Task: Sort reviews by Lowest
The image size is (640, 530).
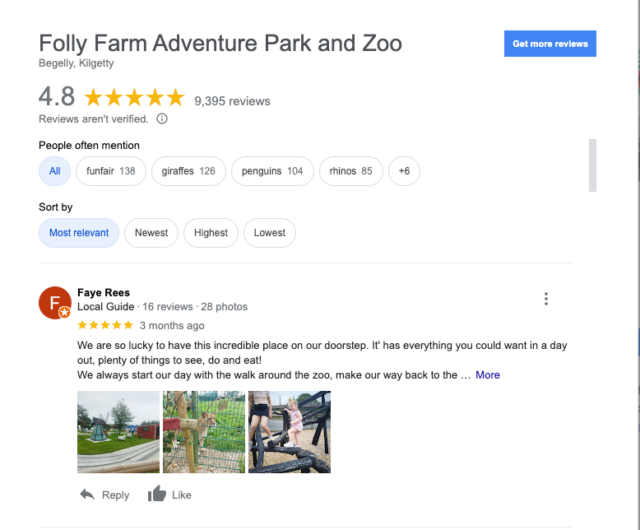Action: point(269,233)
